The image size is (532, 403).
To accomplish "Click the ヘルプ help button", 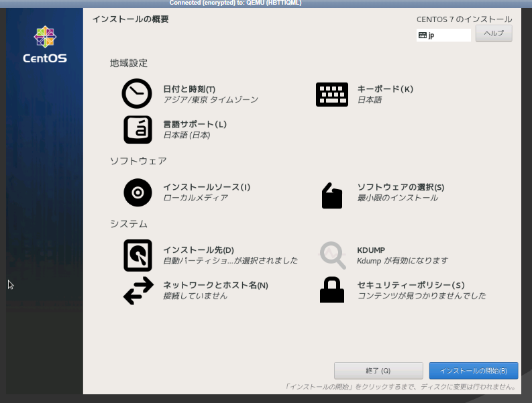I will (494, 34).
